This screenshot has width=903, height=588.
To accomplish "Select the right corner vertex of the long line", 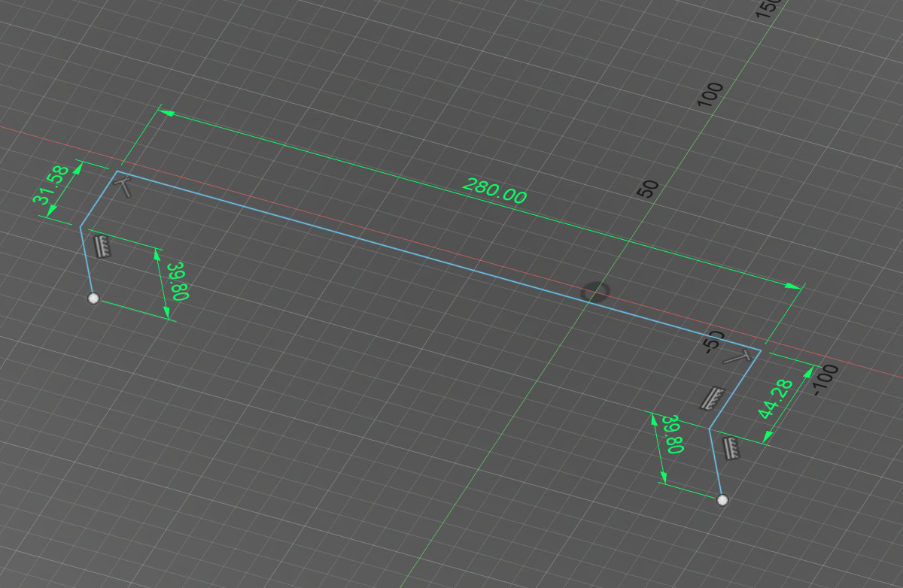I will [x=761, y=350].
